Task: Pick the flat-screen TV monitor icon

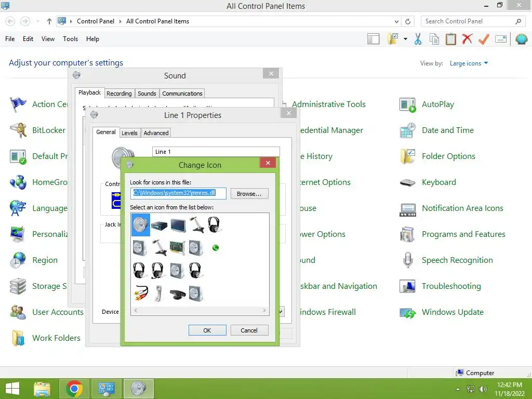Action: tap(178, 225)
